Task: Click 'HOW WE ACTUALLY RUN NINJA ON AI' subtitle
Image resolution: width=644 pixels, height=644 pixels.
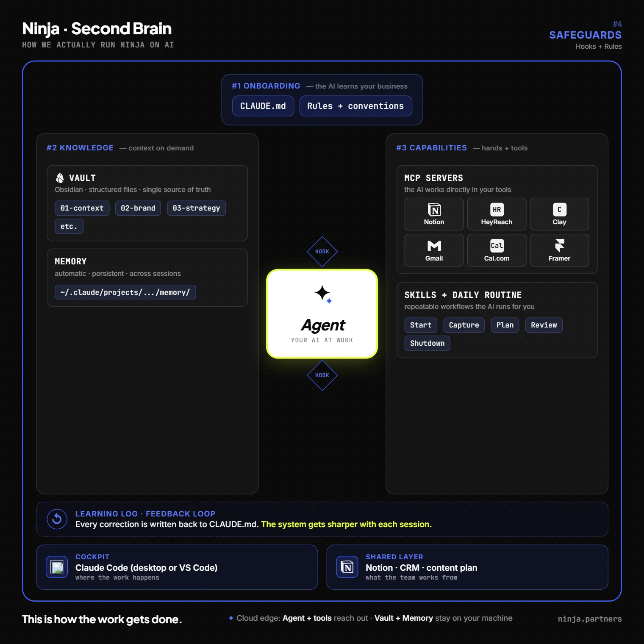Action: (98, 45)
